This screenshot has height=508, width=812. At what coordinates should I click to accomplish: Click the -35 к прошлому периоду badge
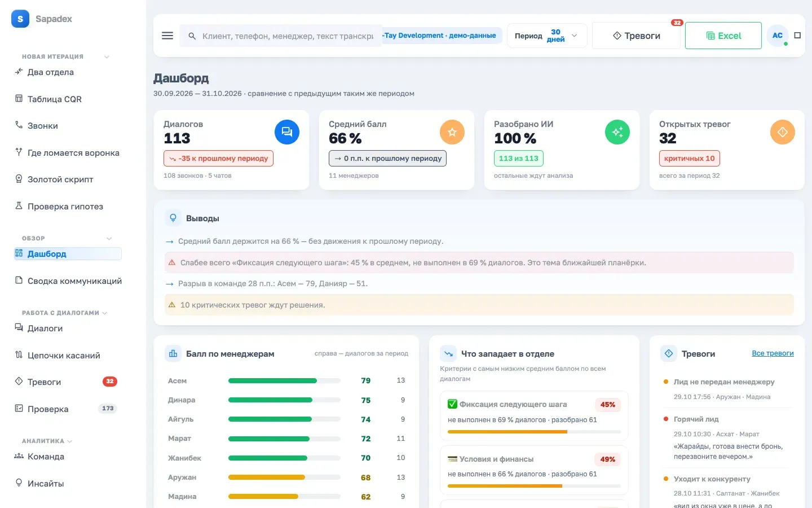(218, 158)
